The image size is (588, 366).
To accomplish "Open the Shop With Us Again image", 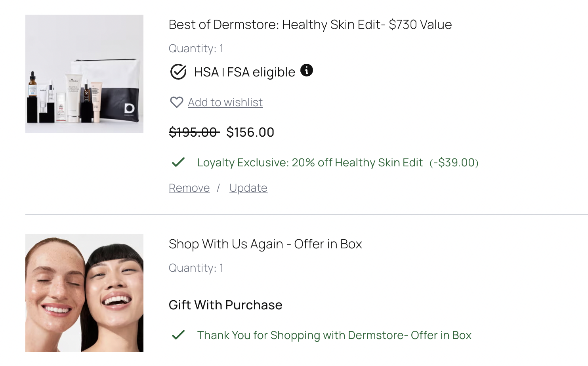I will pos(84,293).
